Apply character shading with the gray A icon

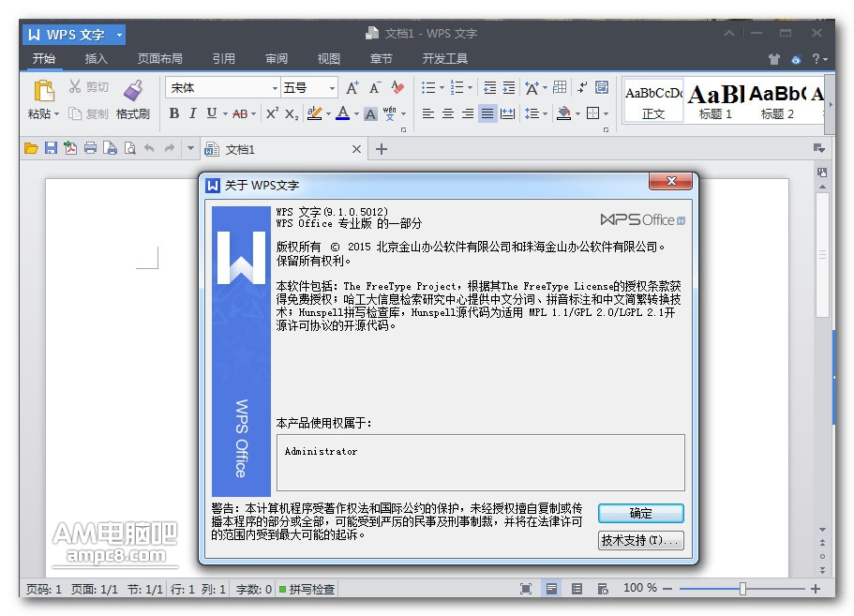click(x=370, y=113)
